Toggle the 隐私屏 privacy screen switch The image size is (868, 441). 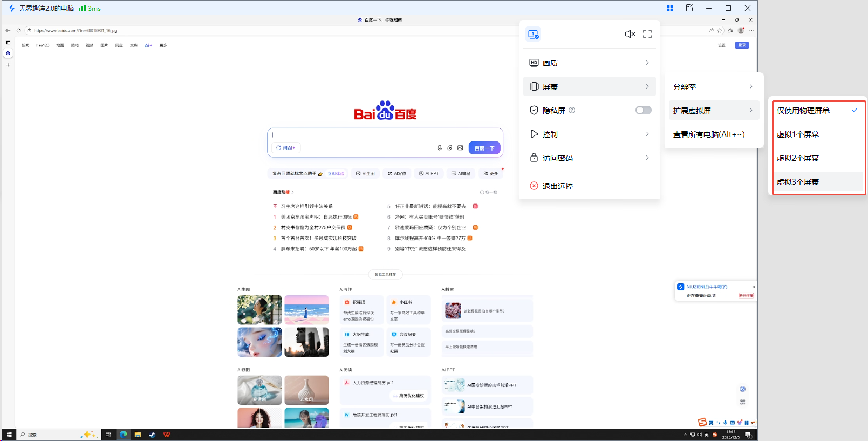pos(643,110)
